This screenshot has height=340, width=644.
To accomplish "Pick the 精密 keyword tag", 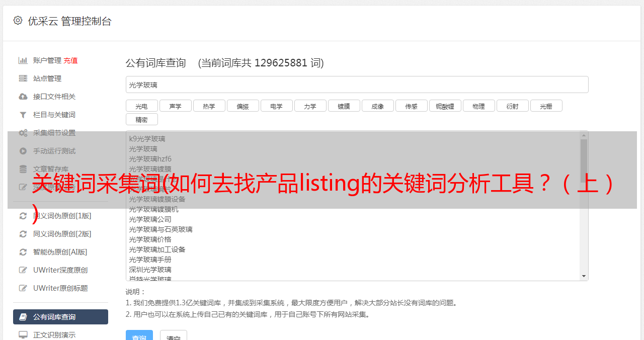I will 141,120.
